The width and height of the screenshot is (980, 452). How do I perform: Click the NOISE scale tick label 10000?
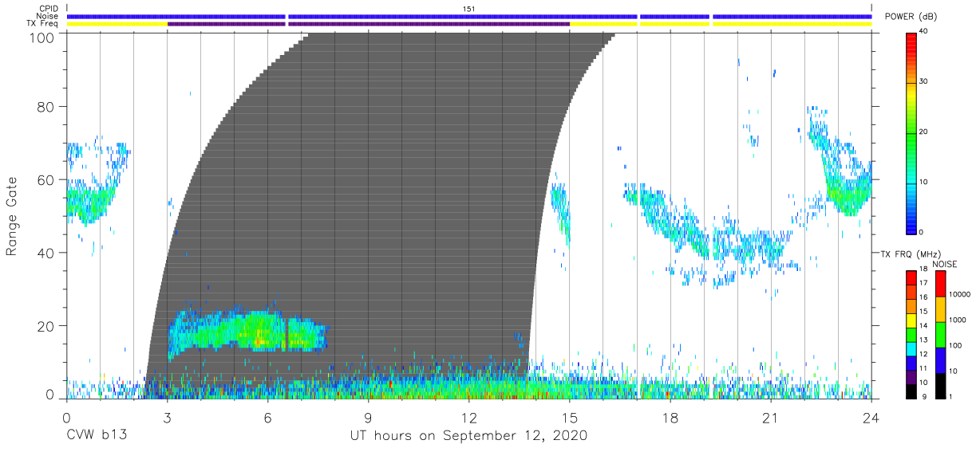coord(960,294)
